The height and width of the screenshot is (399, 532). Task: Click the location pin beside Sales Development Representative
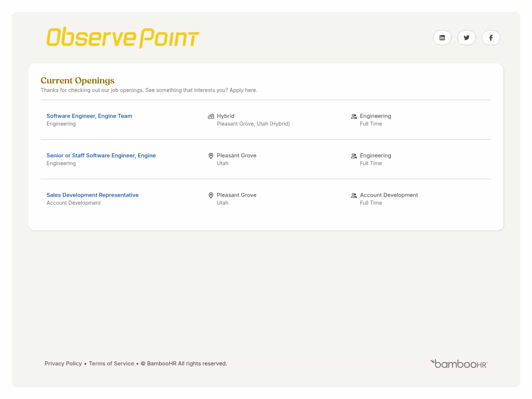(211, 195)
